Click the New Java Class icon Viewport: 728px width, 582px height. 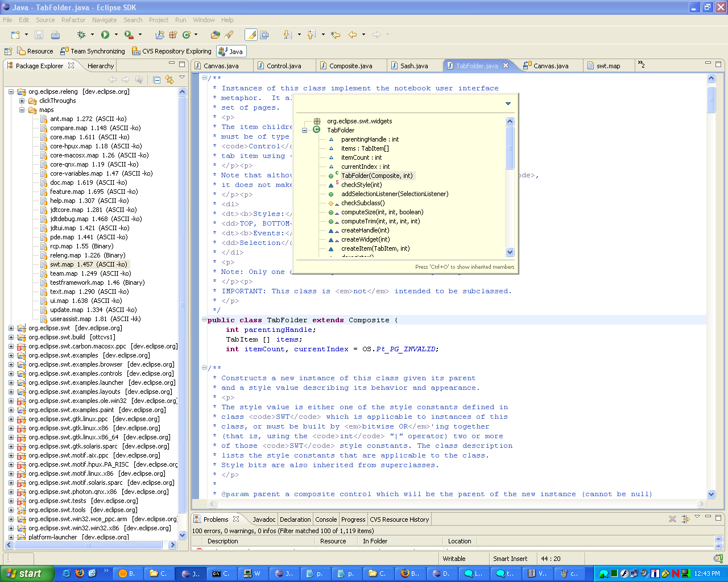point(187,35)
